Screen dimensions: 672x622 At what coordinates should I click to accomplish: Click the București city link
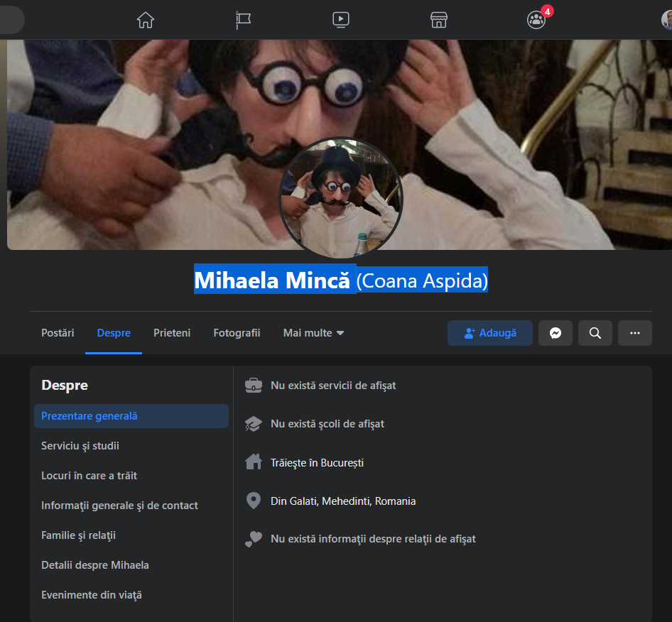[x=342, y=463]
